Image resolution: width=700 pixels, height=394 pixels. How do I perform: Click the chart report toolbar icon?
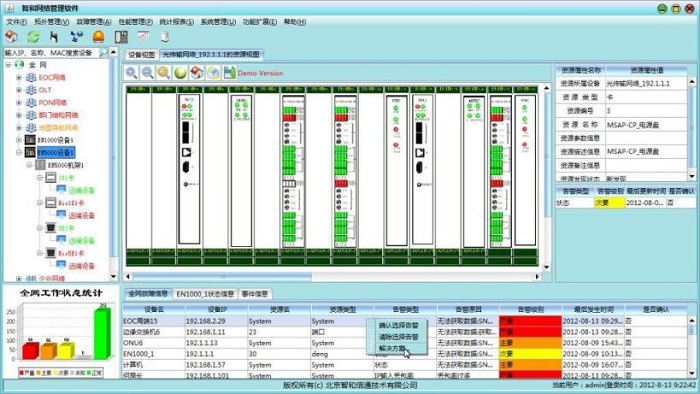[143, 36]
